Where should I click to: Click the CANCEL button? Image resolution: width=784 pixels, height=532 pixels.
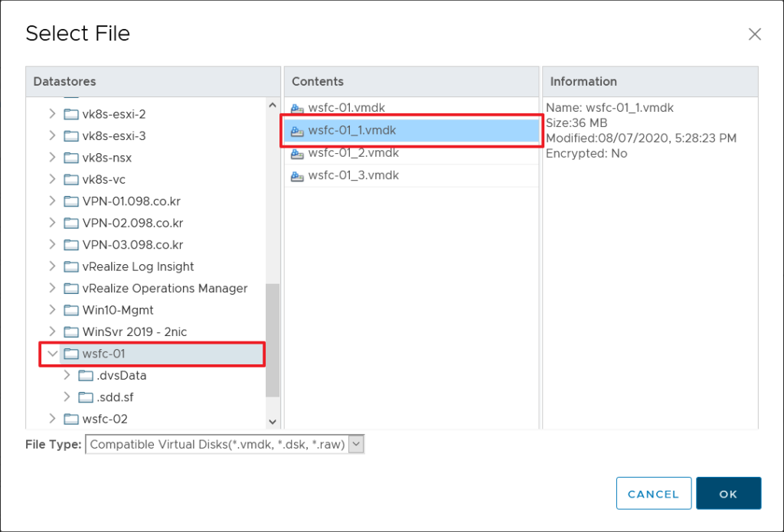pyautogui.click(x=653, y=494)
